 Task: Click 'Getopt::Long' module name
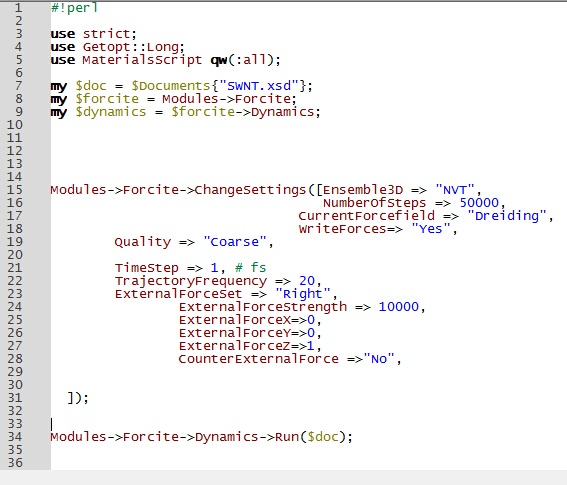click(x=131, y=47)
